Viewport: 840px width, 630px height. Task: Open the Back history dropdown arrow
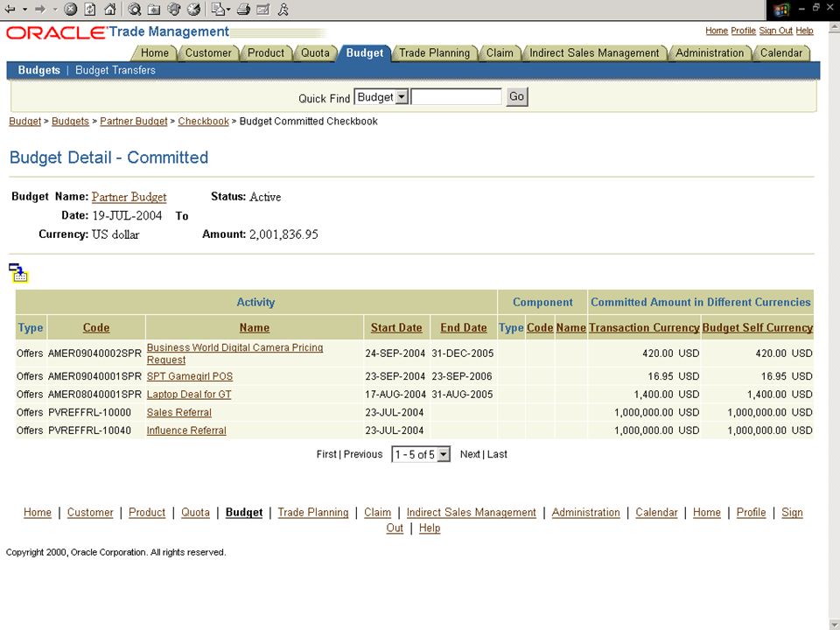click(24, 9)
